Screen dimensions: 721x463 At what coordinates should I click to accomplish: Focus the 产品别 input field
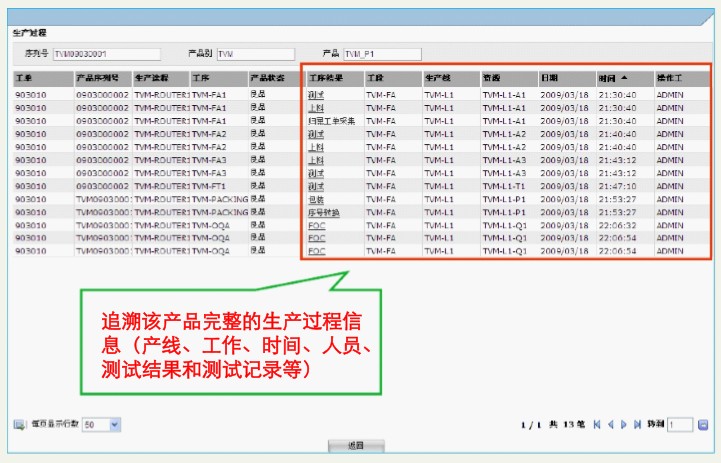click(256, 54)
